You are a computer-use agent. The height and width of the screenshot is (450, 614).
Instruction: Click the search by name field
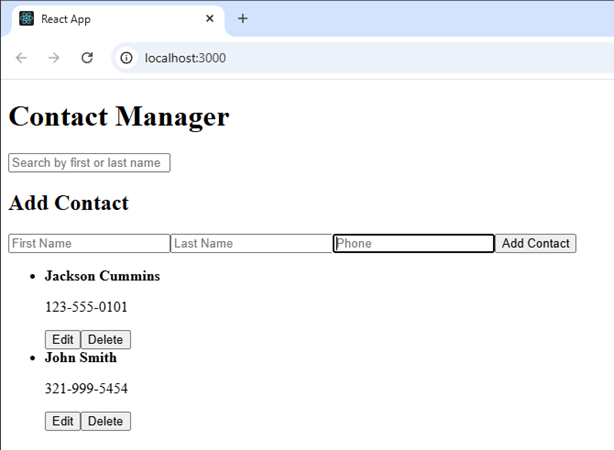[x=89, y=163]
